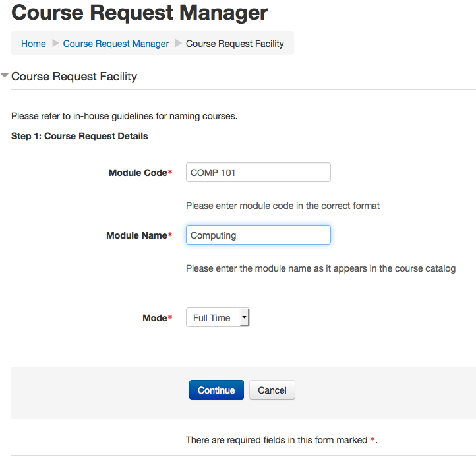Click the red asterisk beside Module Code
Screen dimensions: 476x463
coord(170,173)
